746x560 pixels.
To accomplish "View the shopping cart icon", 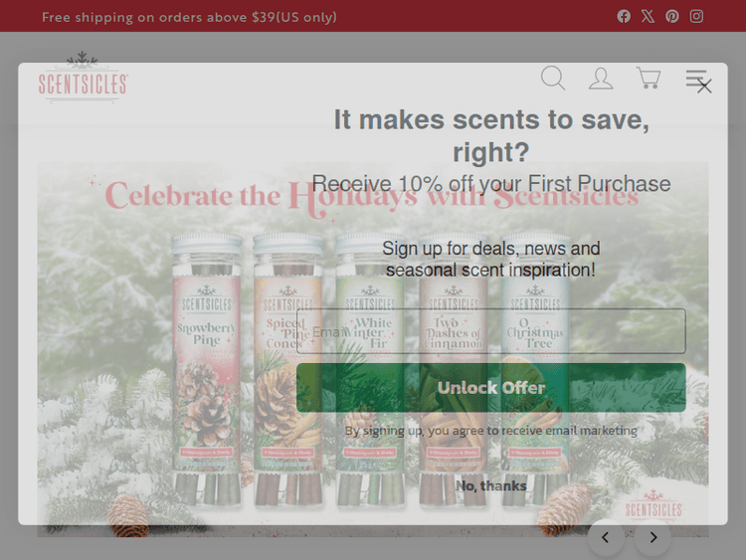I will 649,78.
